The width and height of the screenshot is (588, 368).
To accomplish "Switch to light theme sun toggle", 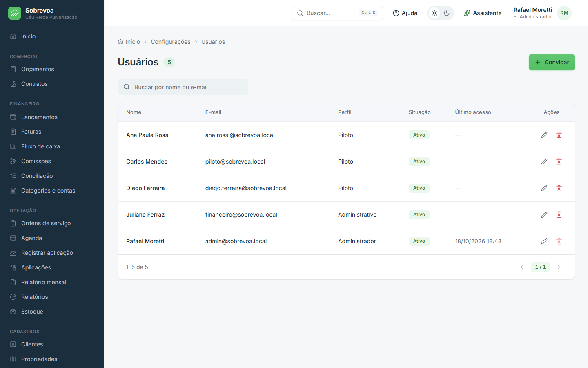I will tap(434, 13).
